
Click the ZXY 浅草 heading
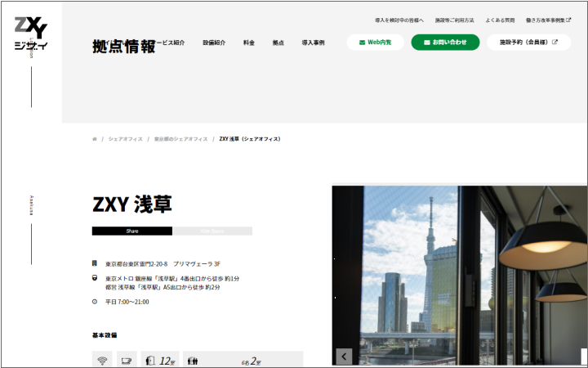pyautogui.click(x=132, y=204)
